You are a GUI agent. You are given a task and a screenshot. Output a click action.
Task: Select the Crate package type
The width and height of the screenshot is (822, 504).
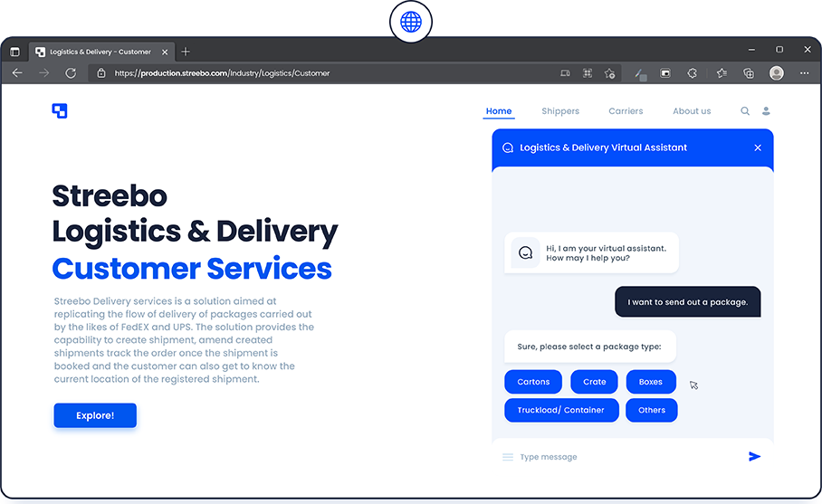click(595, 382)
